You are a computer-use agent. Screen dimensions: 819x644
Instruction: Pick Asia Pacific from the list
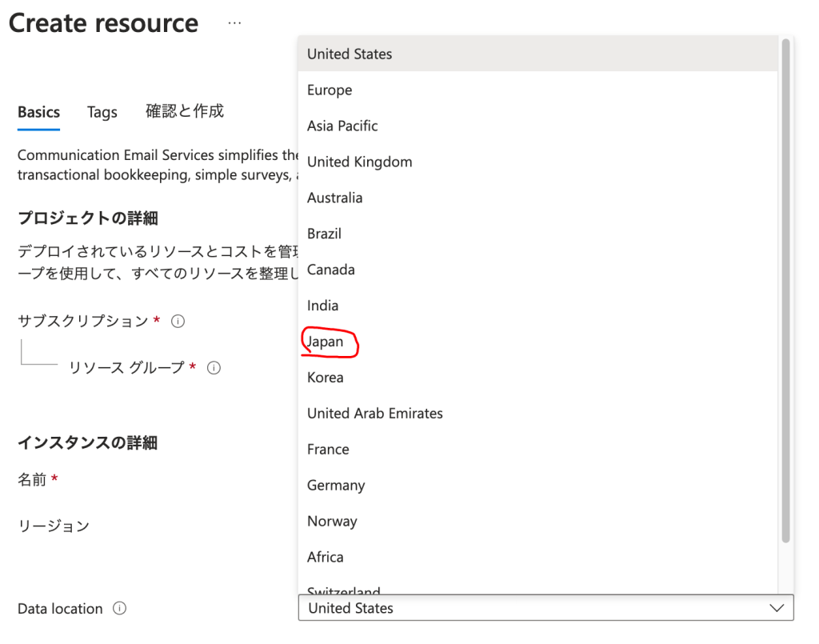pos(342,126)
